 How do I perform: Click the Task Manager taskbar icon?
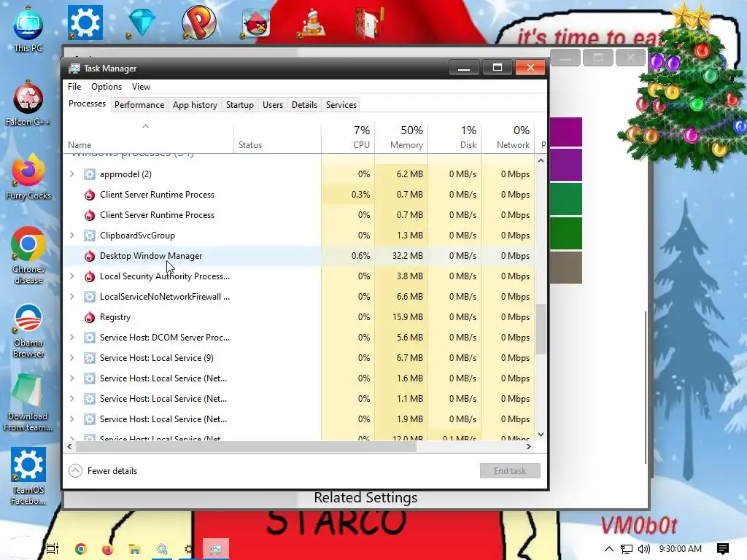(216, 549)
